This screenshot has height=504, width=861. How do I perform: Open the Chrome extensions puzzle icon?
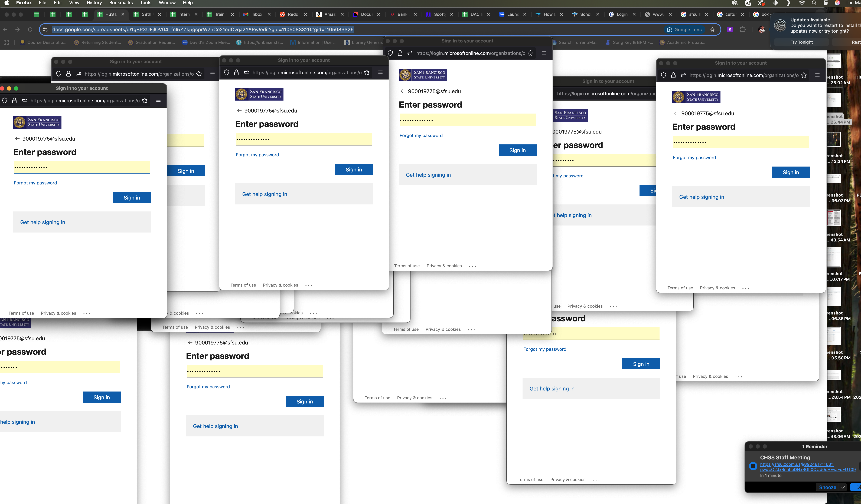[743, 30]
